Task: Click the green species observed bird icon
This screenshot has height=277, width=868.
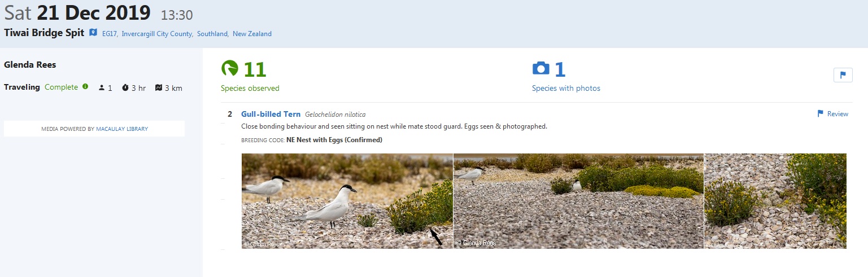Action: click(x=229, y=69)
